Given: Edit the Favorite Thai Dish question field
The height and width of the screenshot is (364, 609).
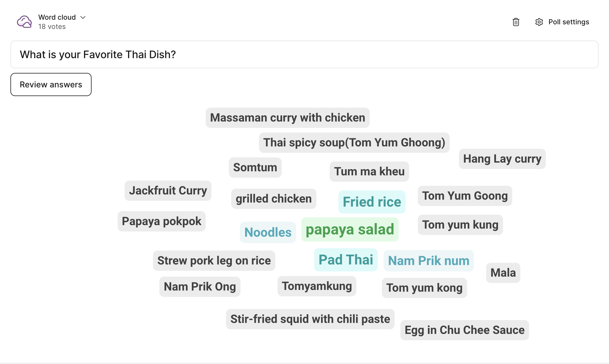Looking at the screenshot, I should 304,54.
